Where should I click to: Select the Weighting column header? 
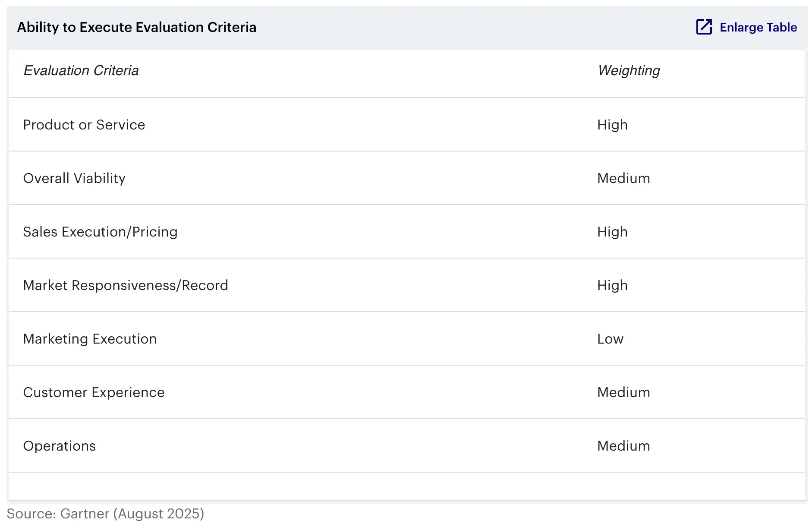tap(629, 70)
